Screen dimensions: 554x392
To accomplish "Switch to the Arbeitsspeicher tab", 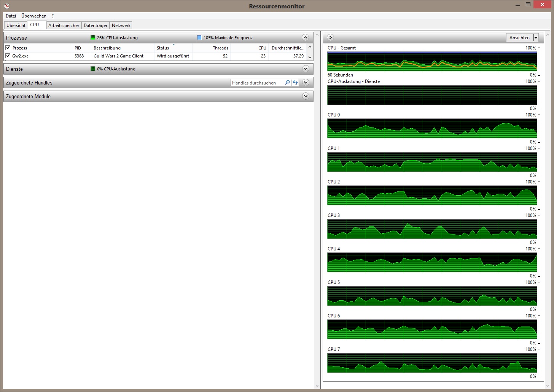I will point(64,25).
